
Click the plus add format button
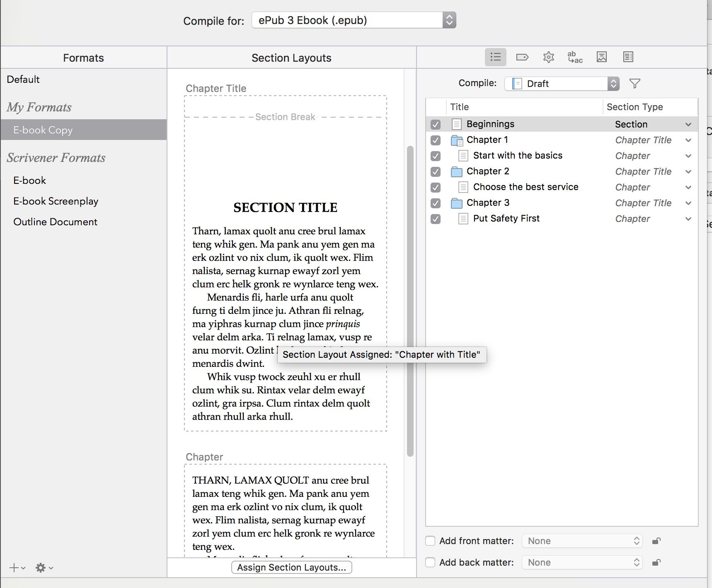pyautogui.click(x=17, y=568)
